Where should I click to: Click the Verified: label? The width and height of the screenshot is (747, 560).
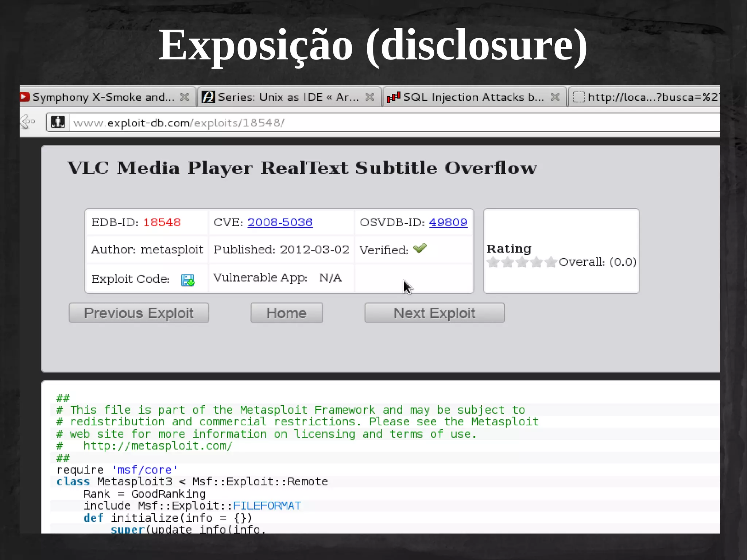click(384, 250)
